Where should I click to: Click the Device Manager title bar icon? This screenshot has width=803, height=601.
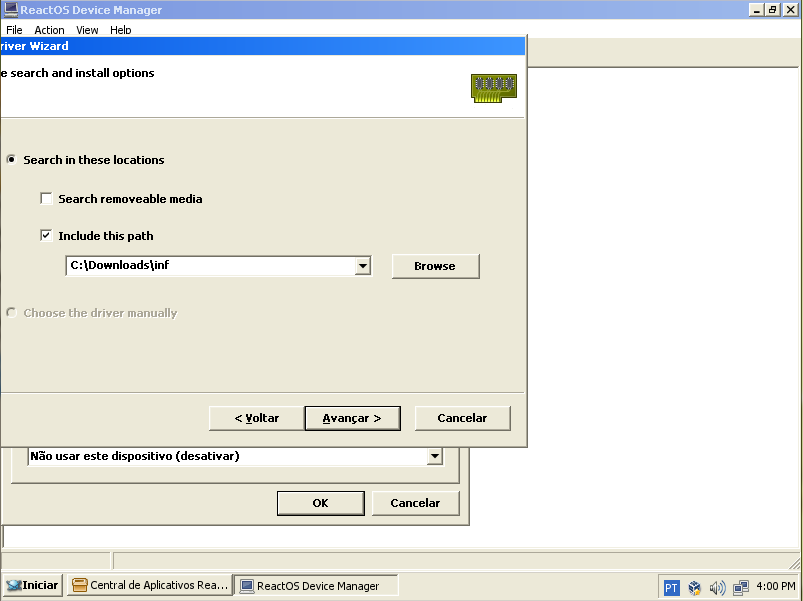click(x=11, y=9)
